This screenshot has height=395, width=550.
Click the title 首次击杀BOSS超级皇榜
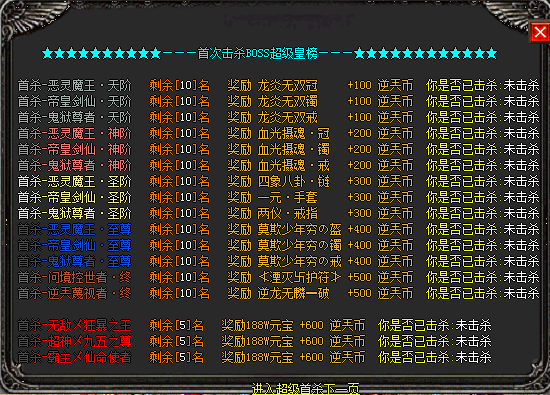coord(257,53)
